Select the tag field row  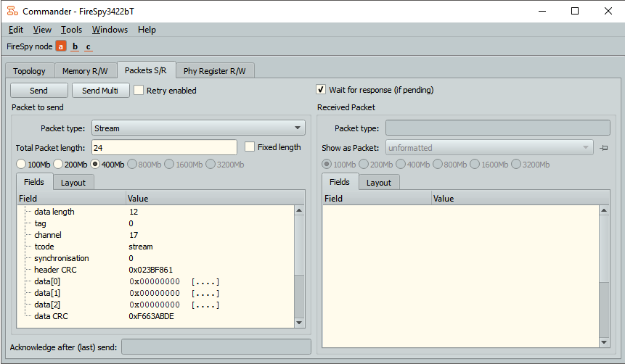click(156, 223)
